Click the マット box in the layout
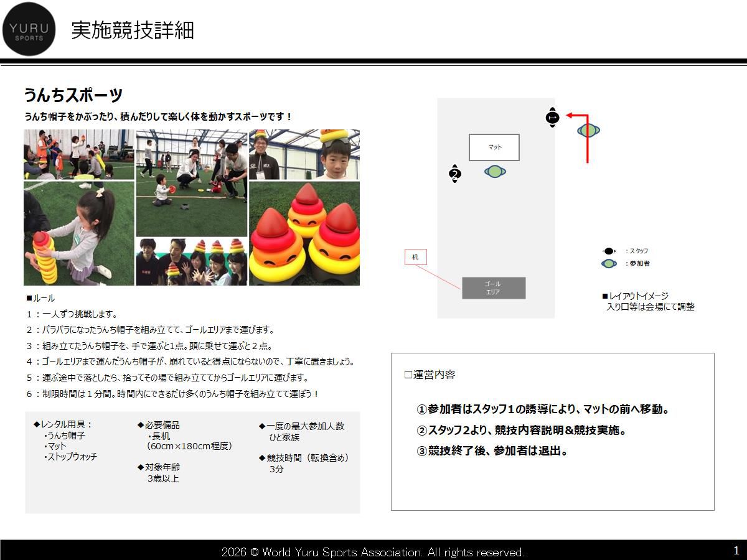The width and height of the screenshot is (747, 560). coord(494,147)
